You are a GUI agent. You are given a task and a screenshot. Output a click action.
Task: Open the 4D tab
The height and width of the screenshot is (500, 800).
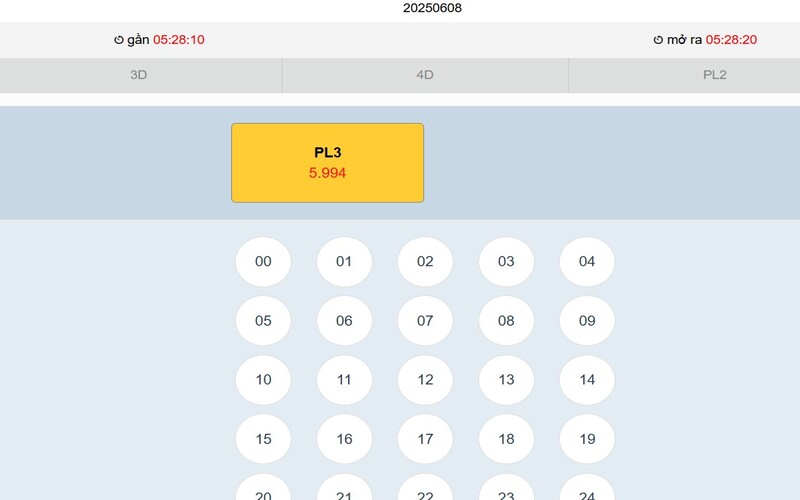425,75
